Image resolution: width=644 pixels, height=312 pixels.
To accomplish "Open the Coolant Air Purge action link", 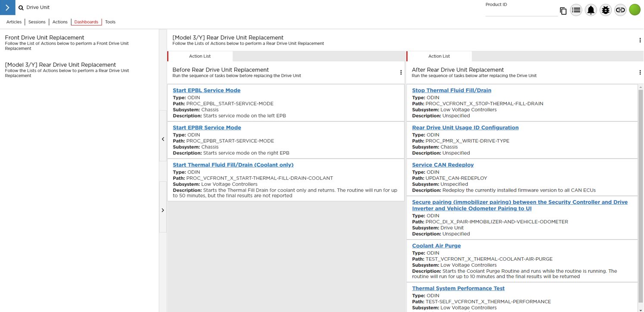I will 436,246.
